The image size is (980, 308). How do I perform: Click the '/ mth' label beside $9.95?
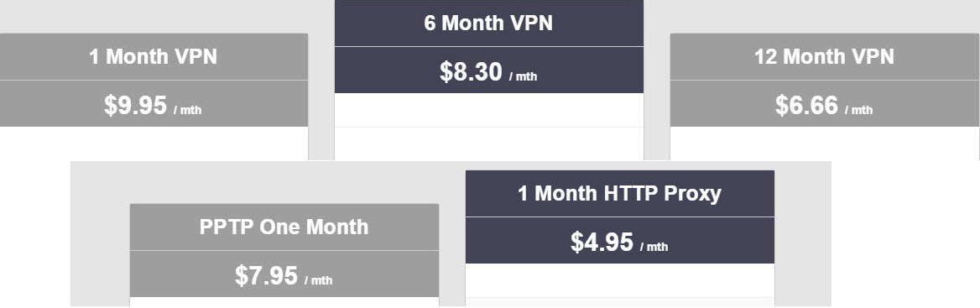[x=187, y=111]
